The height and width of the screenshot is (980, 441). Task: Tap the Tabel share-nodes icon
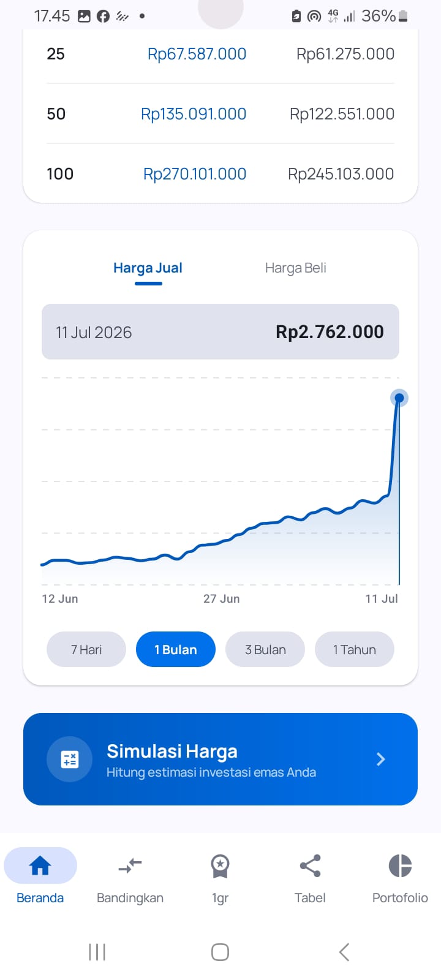[x=310, y=865]
